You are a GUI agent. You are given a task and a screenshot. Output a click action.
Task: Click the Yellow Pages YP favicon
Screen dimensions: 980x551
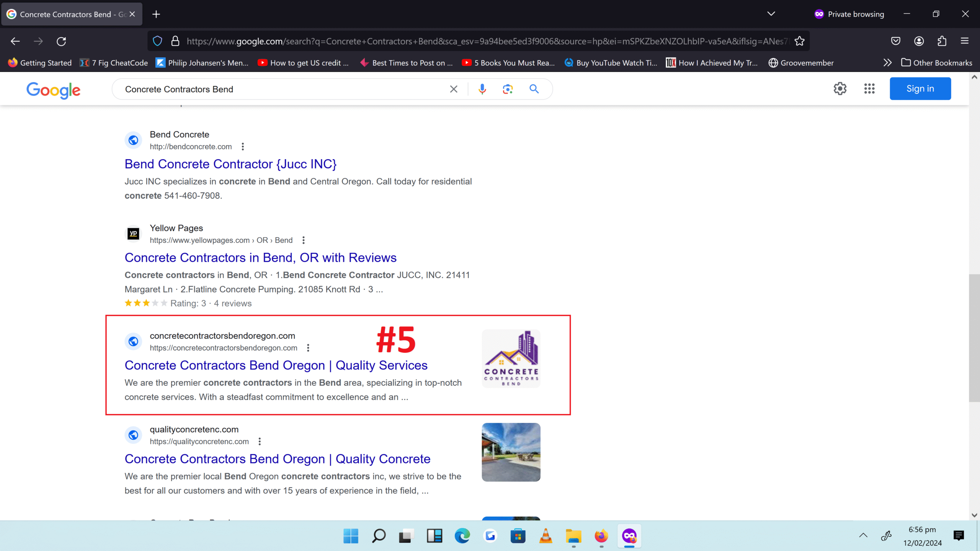click(x=133, y=233)
